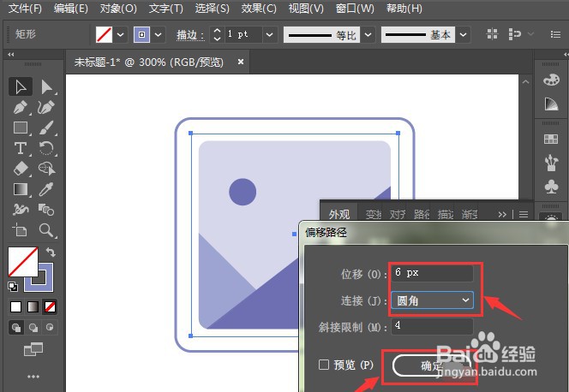Open the 连接 圆角 join dropdown
The image size is (569, 392).
click(432, 300)
